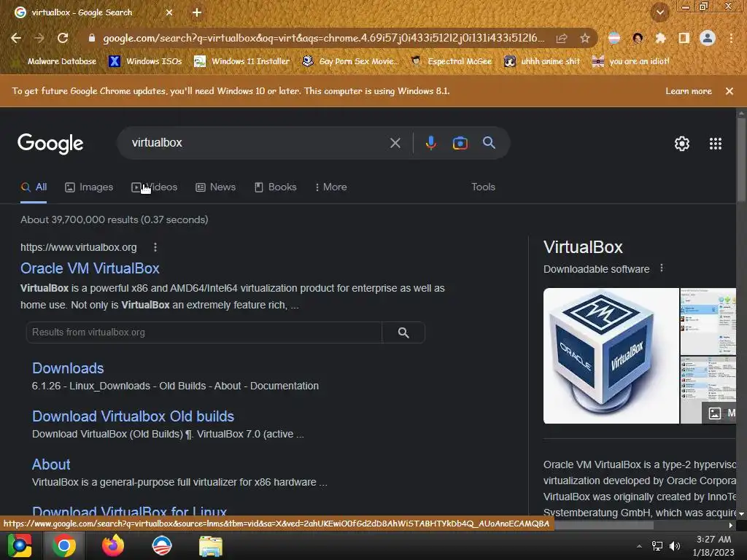Open the side panel icon
This screenshot has width=747, height=560.
[x=684, y=38]
